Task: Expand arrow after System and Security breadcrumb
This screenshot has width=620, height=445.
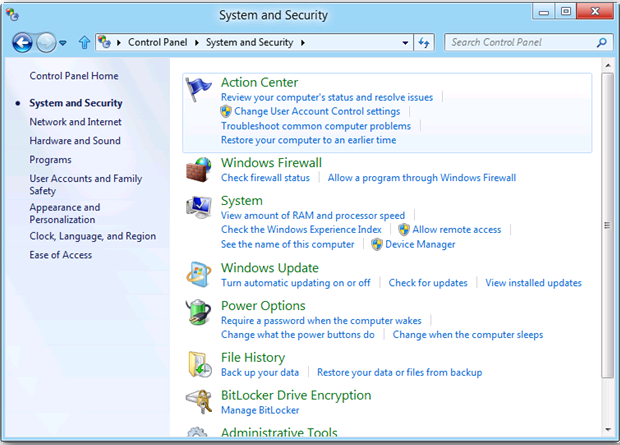Action: 302,43
